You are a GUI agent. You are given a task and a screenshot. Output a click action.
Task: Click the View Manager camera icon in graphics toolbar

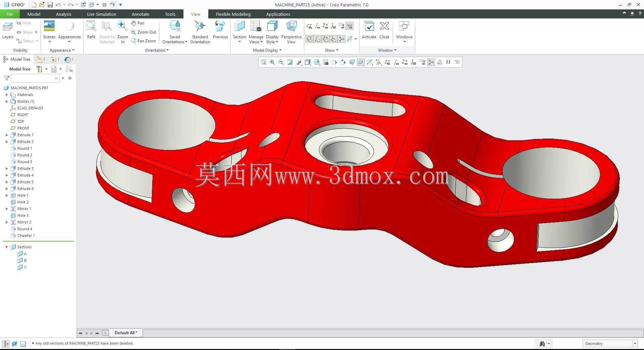point(325,62)
